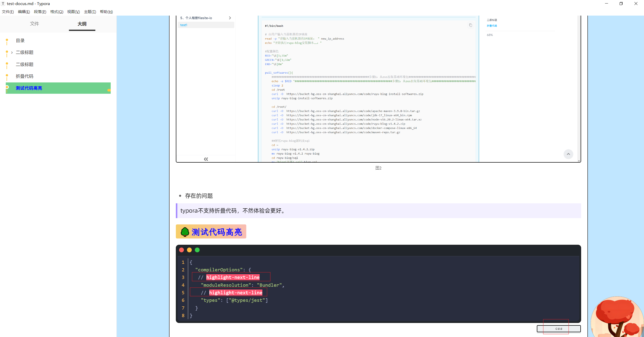The image size is (644, 337).
Task: Click the embedded 图2 screenshot image
Action: [x=378, y=89]
